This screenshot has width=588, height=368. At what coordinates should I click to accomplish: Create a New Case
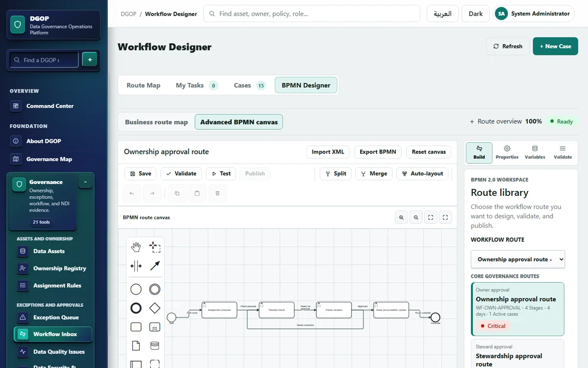555,46
